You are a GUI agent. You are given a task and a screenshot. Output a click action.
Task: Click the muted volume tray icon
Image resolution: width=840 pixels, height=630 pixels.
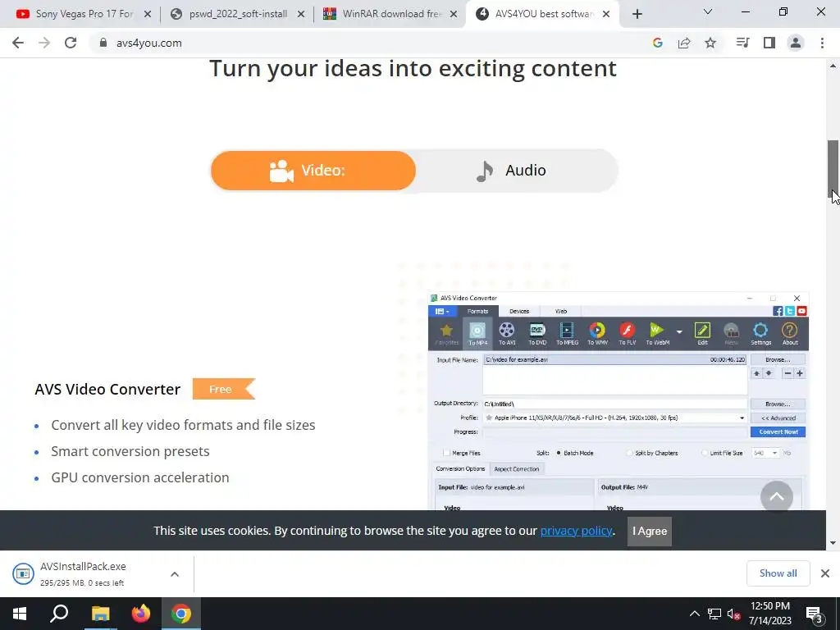(x=733, y=614)
